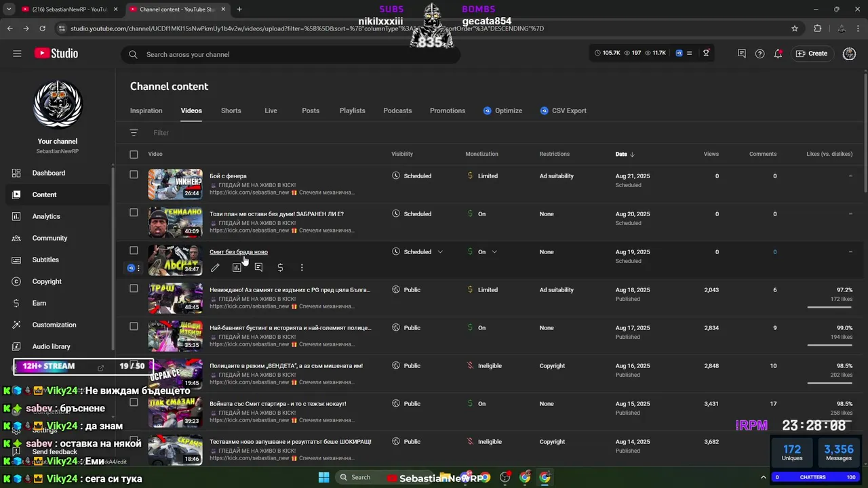Sort by the Date column header

point(625,155)
